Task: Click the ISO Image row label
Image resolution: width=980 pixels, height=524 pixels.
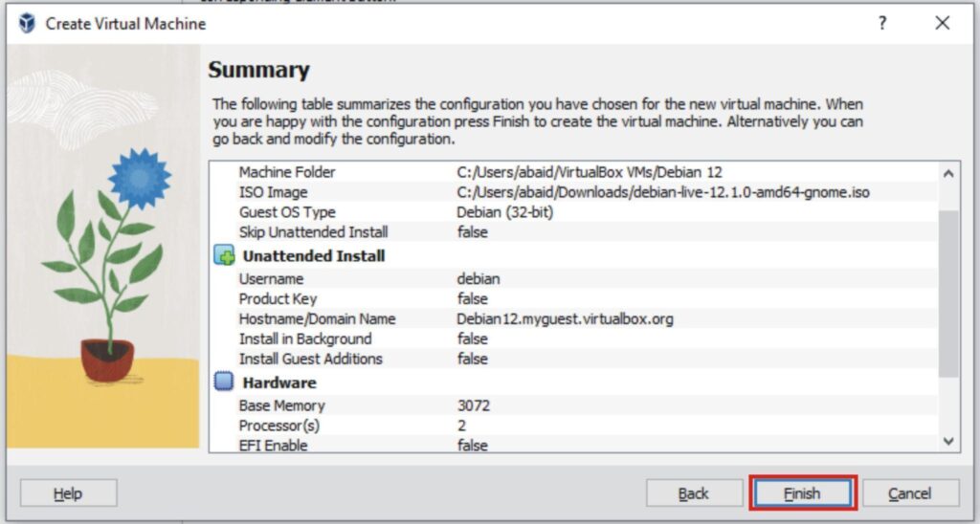Action: [273, 192]
